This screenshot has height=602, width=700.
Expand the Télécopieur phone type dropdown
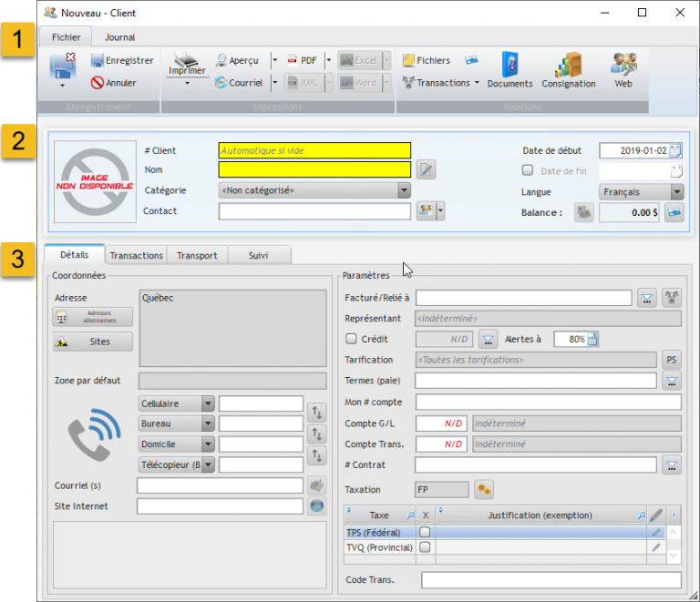pyautogui.click(x=208, y=464)
